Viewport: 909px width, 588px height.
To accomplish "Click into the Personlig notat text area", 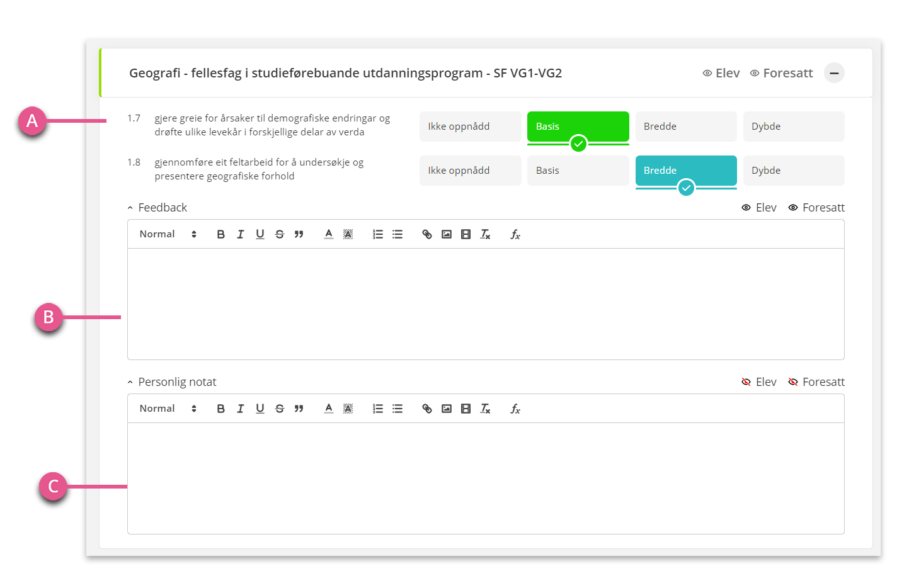I will click(x=486, y=478).
